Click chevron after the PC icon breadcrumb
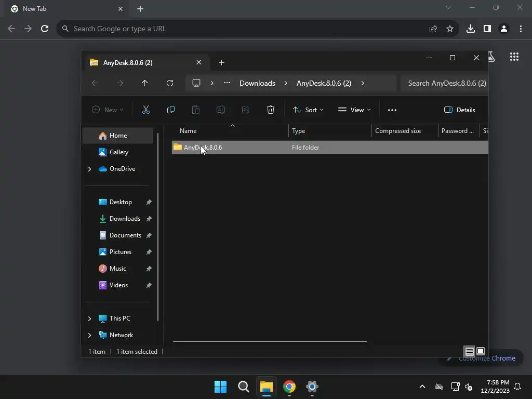Viewport: 532px width, 399px height. pos(212,83)
